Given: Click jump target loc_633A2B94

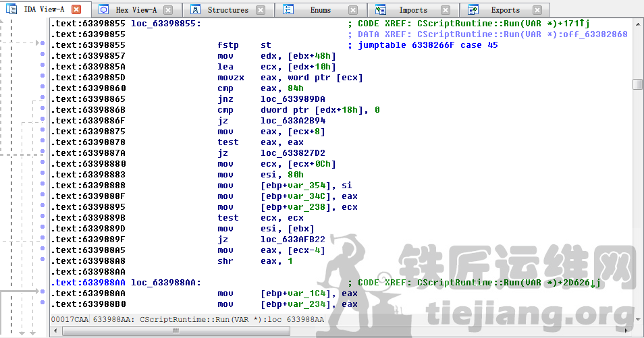Looking at the screenshot, I should tap(293, 121).
